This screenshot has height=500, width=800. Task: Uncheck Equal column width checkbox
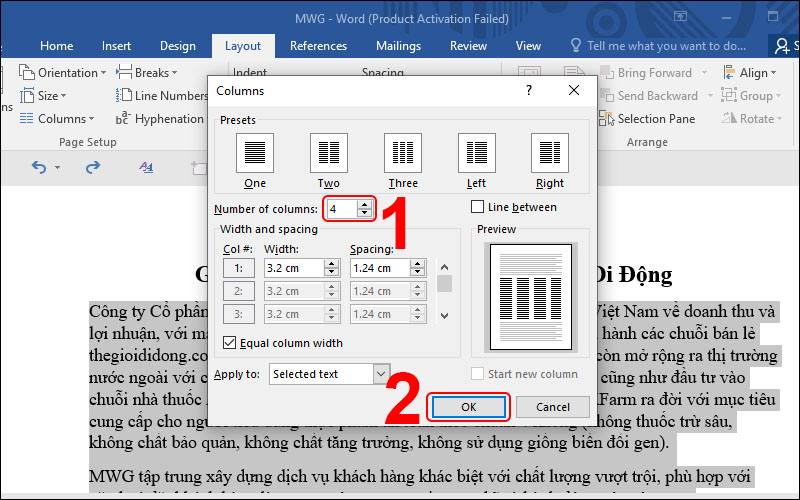[x=230, y=343]
